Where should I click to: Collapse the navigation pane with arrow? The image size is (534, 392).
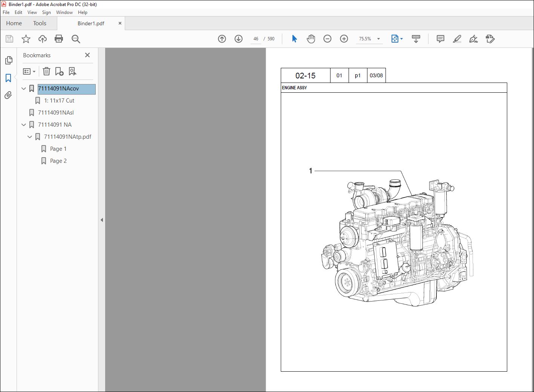point(102,220)
